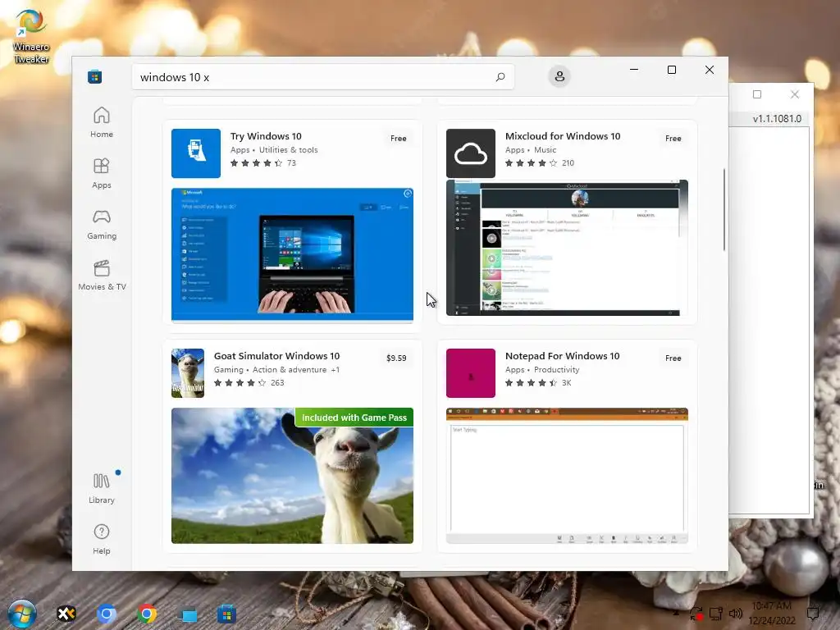This screenshot has height=630, width=840.
Task: Click the Store results vertical scrollbar
Action: point(724,209)
